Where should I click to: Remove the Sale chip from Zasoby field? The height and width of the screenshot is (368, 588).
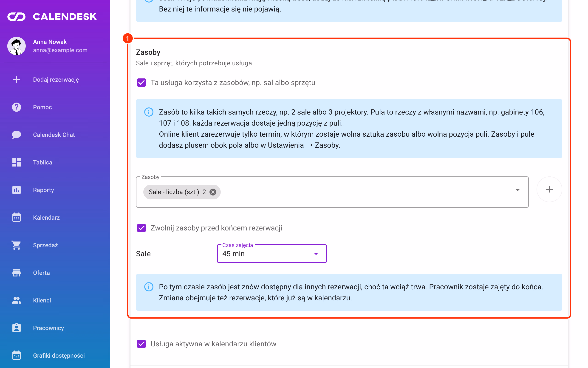[213, 192]
